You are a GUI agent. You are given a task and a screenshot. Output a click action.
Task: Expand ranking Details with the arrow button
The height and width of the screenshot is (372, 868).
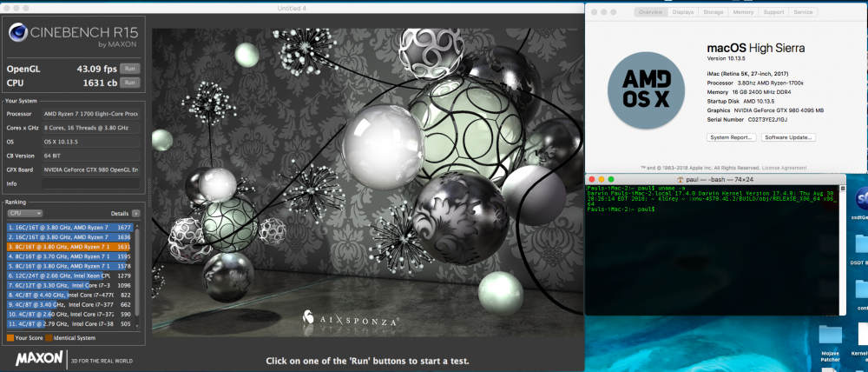coord(136,213)
